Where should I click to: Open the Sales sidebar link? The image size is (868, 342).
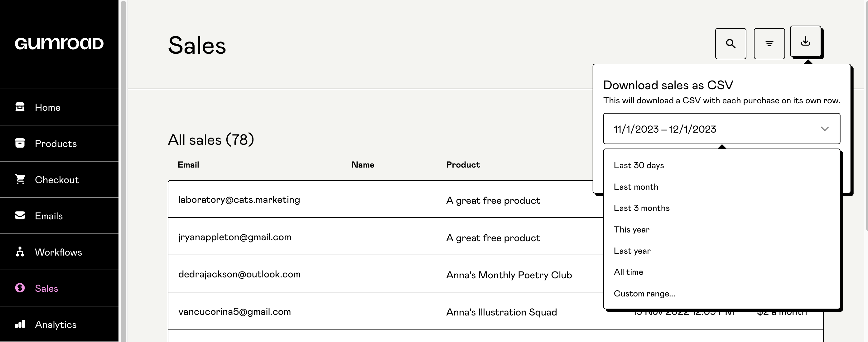[46, 288]
